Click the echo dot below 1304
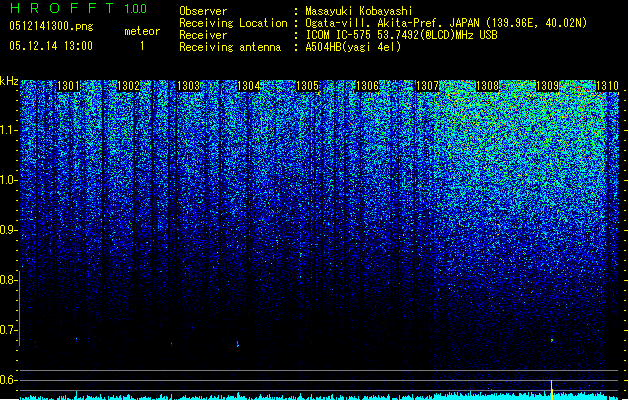This screenshot has width=629, height=400. [237, 344]
